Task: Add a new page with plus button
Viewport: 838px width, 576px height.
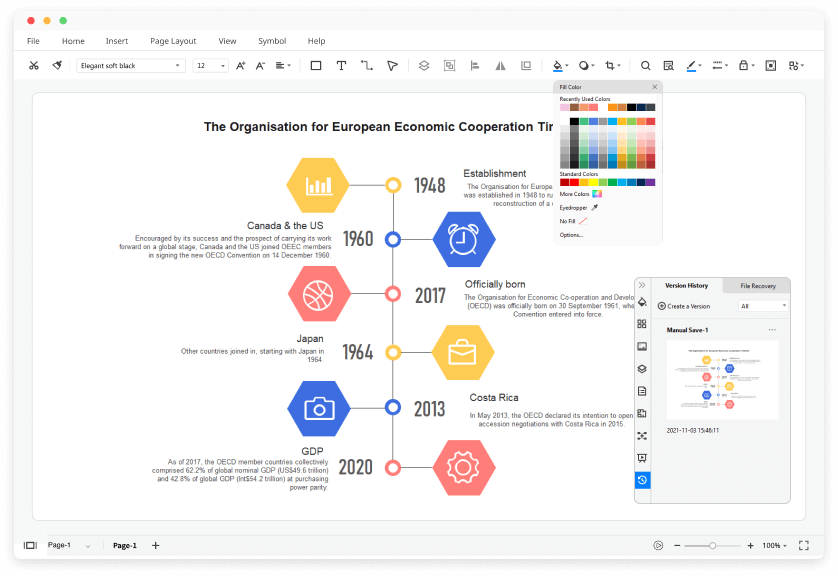Action: click(156, 546)
